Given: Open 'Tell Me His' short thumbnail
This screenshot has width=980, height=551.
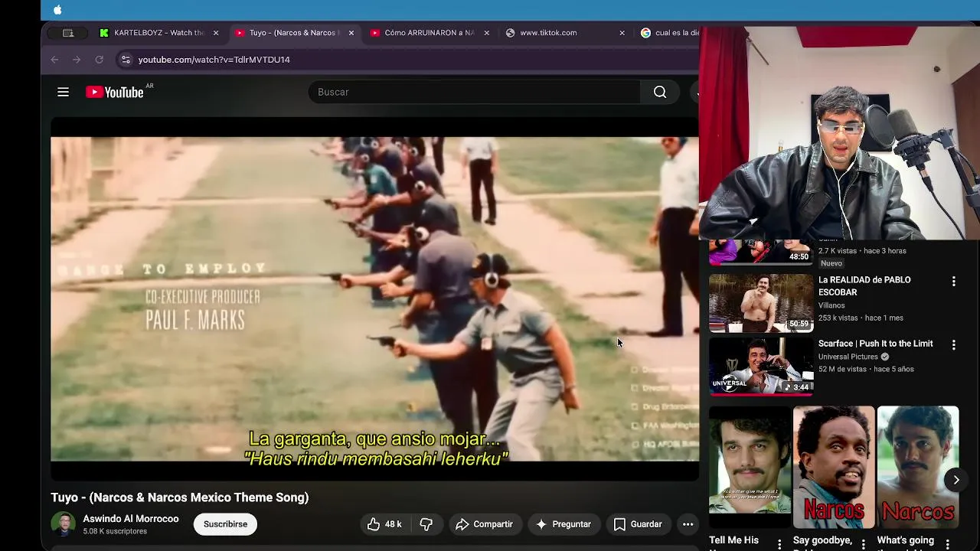Looking at the screenshot, I should point(750,467).
